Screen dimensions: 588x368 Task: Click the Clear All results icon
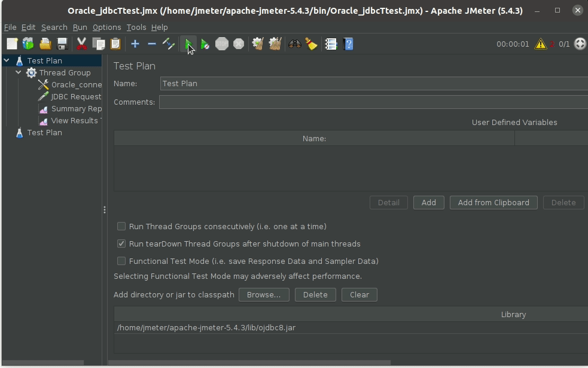(275, 44)
